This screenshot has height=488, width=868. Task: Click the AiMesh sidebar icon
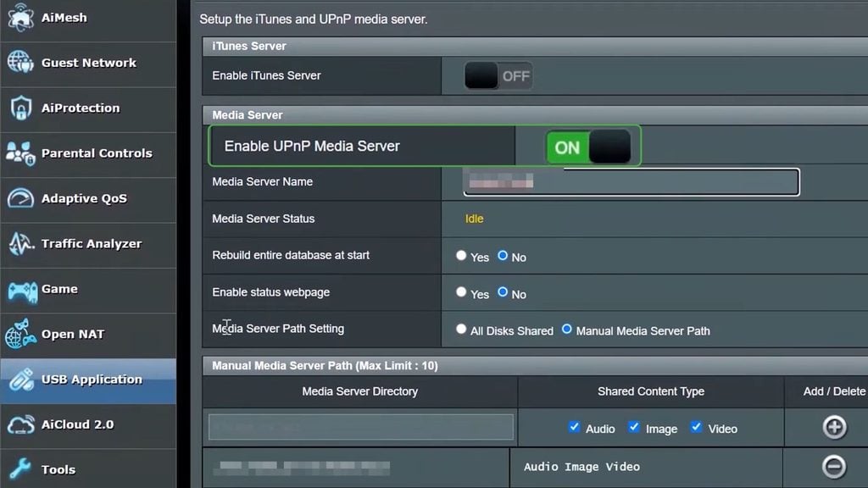[x=20, y=17]
